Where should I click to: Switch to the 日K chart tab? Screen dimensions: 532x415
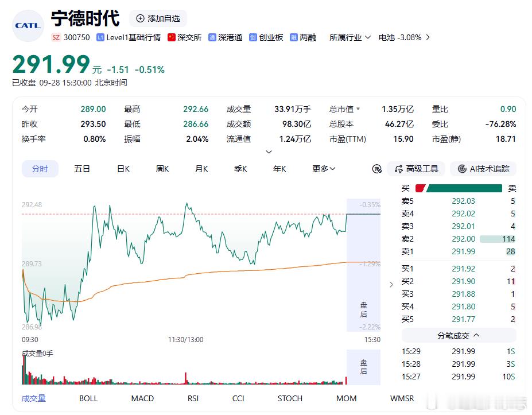(123, 169)
